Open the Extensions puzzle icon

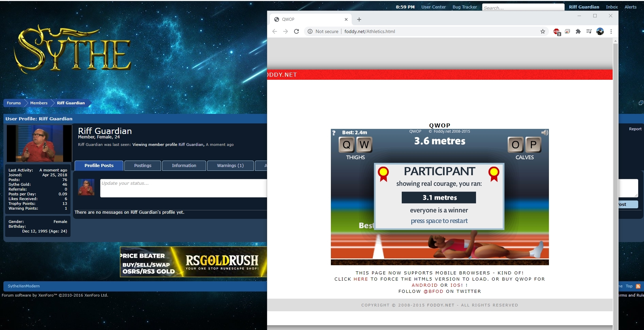578,31
